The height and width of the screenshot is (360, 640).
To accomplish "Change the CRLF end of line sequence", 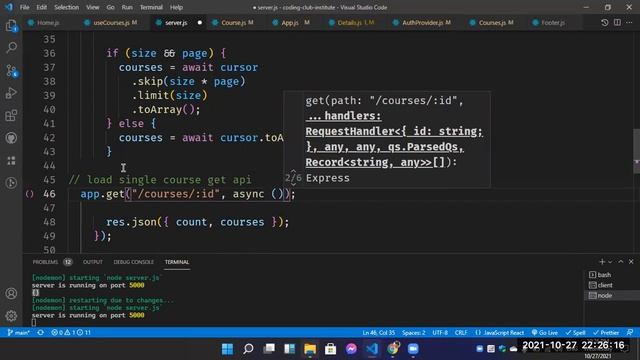I will point(461,333).
